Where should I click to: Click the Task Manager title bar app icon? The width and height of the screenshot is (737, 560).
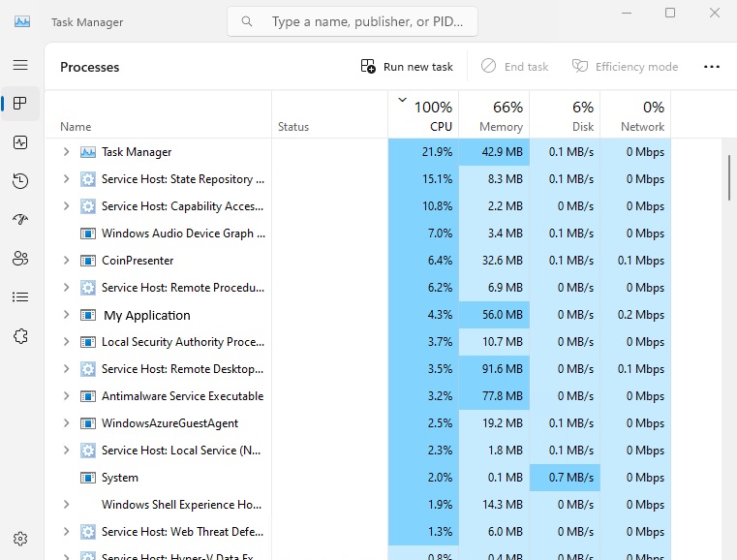point(22,21)
